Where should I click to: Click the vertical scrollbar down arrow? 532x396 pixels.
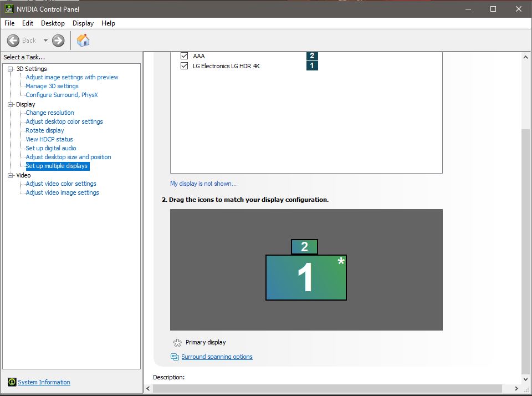pos(525,379)
